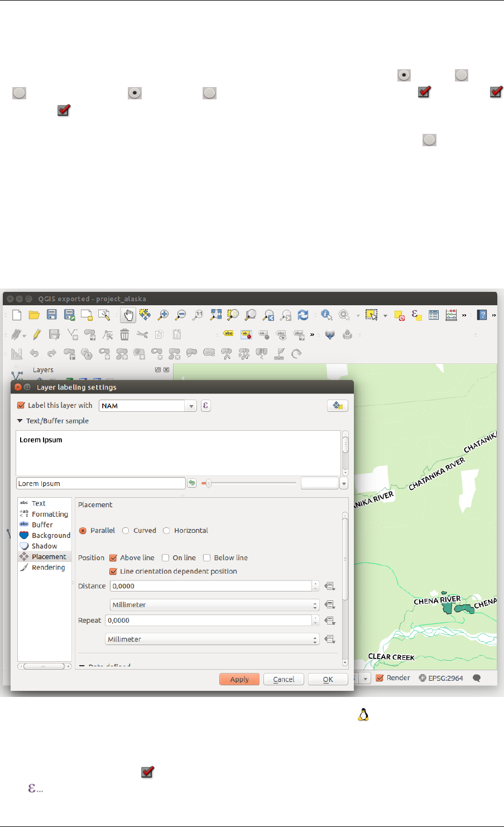Click the Open Project folder icon

click(34, 315)
